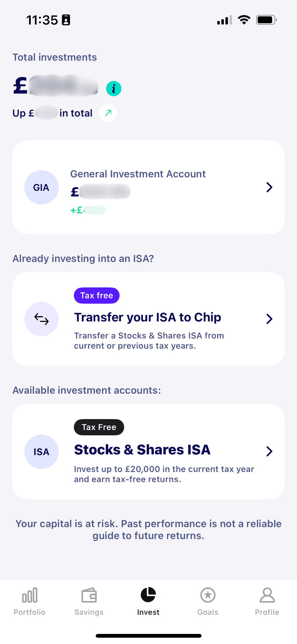Screen dimensions: 297x644
Task: Expand General Investment Account chevron
Action: tap(269, 187)
